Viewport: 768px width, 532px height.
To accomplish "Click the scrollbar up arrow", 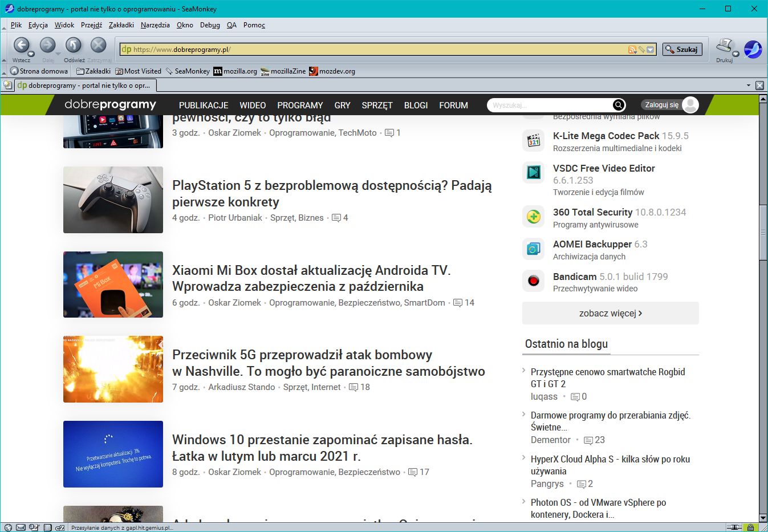I will coord(763,99).
